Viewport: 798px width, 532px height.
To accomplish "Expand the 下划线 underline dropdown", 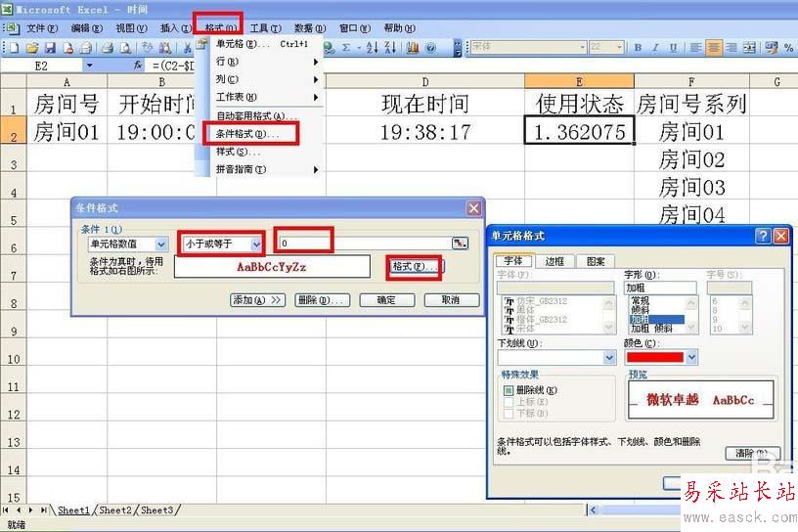I will point(609,358).
